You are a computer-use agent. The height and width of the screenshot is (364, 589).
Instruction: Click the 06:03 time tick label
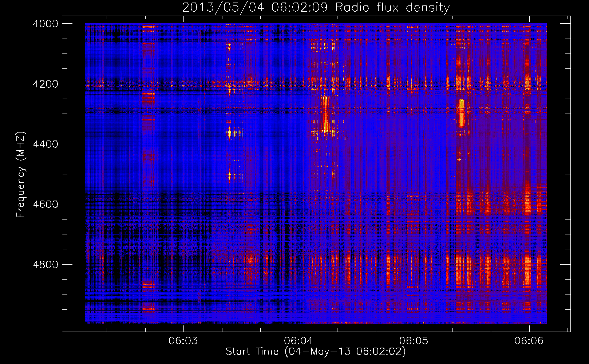pos(183,341)
